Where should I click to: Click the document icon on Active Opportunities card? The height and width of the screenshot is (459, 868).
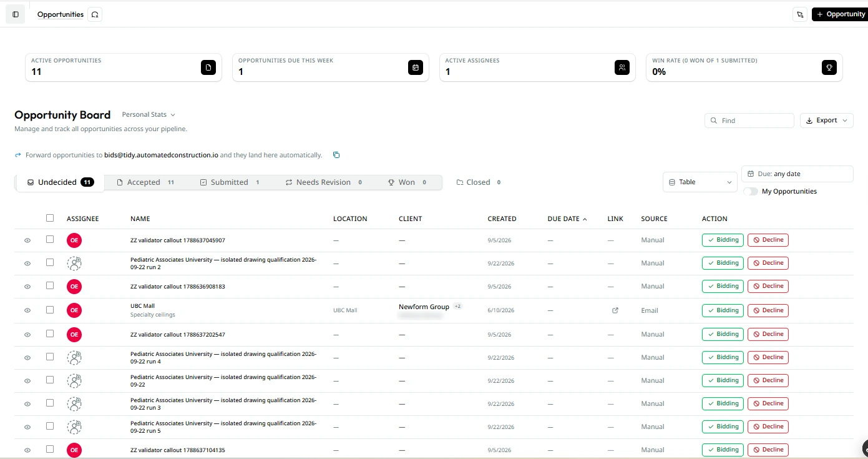pyautogui.click(x=208, y=67)
